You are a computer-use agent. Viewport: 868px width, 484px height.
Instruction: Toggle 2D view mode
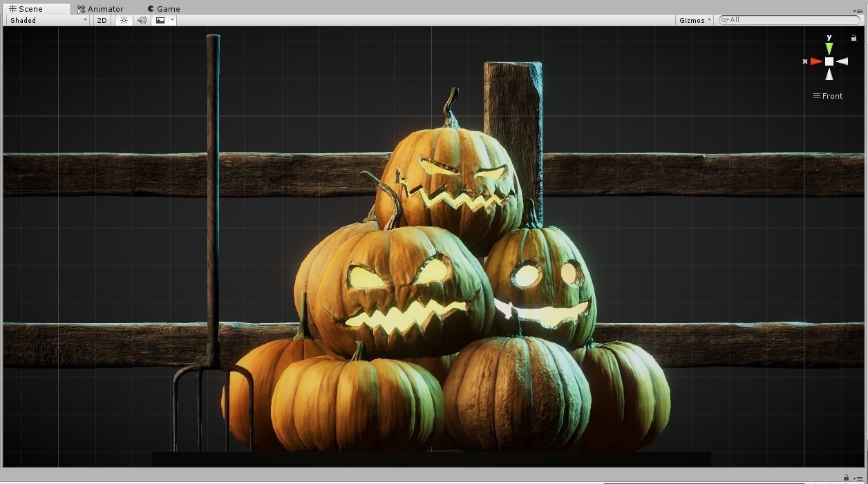click(x=102, y=20)
